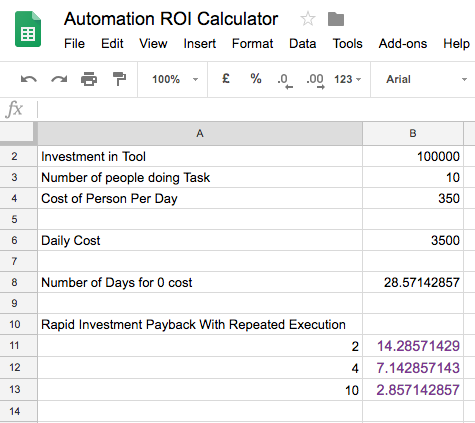Click the Print icon in toolbar
This screenshot has height=423, width=475.
pyautogui.click(x=89, y=79)
